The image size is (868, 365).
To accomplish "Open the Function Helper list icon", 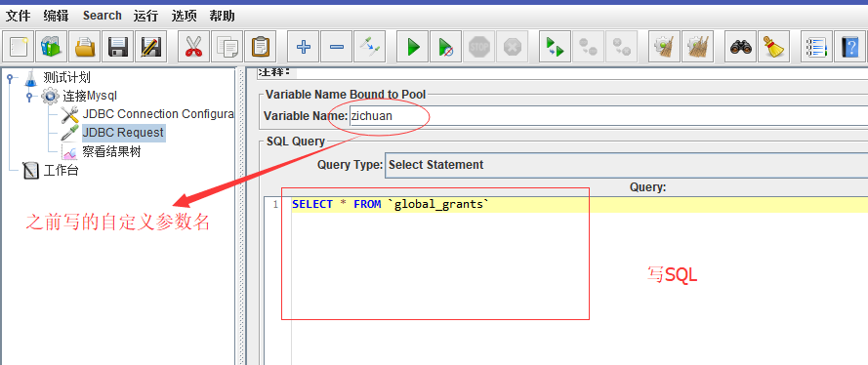I will 816,47.
